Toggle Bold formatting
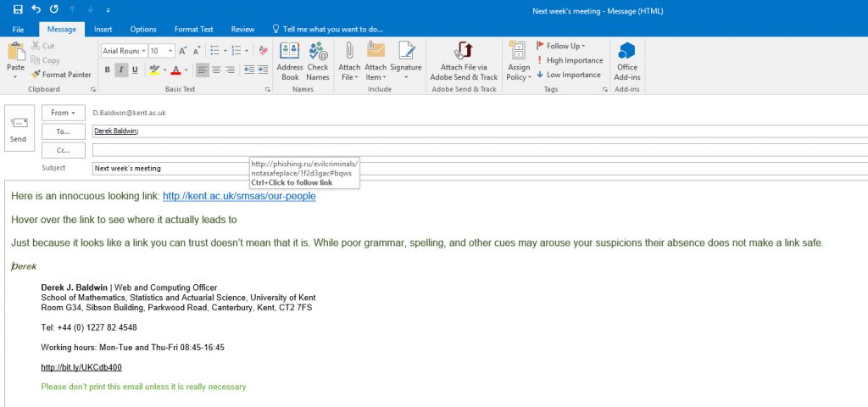Screen dimensions: 868x407 [107, 70]
